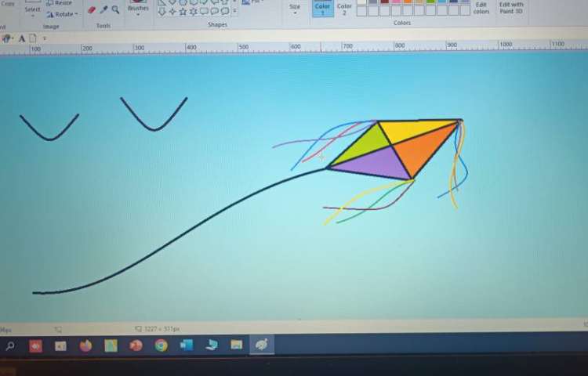
Task: Pick the Color picker eyedropper tool
Action: pyautogui.click(x=103, y=10)
